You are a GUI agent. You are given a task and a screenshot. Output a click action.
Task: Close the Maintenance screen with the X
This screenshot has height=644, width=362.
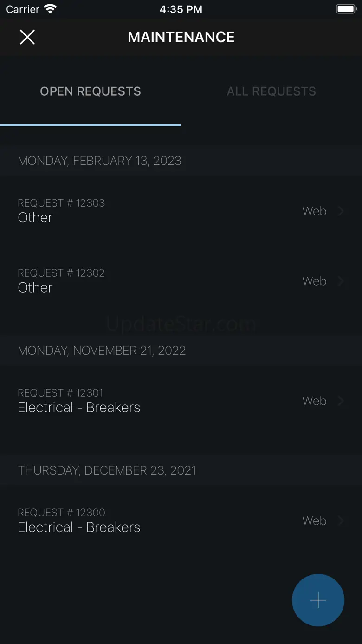(27, 37)
